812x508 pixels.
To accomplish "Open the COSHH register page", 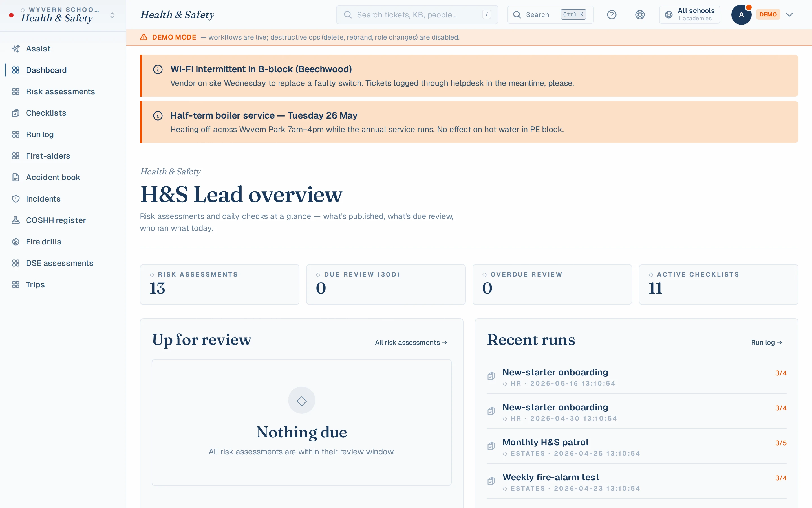I will point(63,220).
